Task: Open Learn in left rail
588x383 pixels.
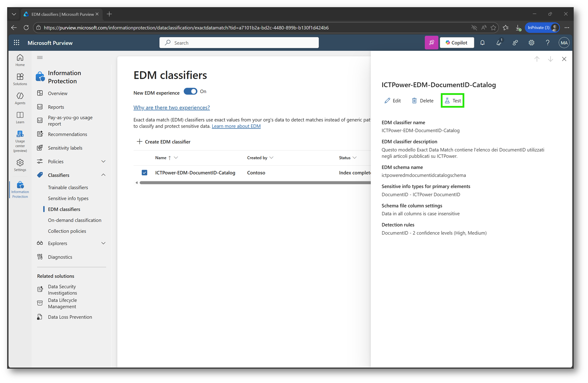Action: point(20,117)
